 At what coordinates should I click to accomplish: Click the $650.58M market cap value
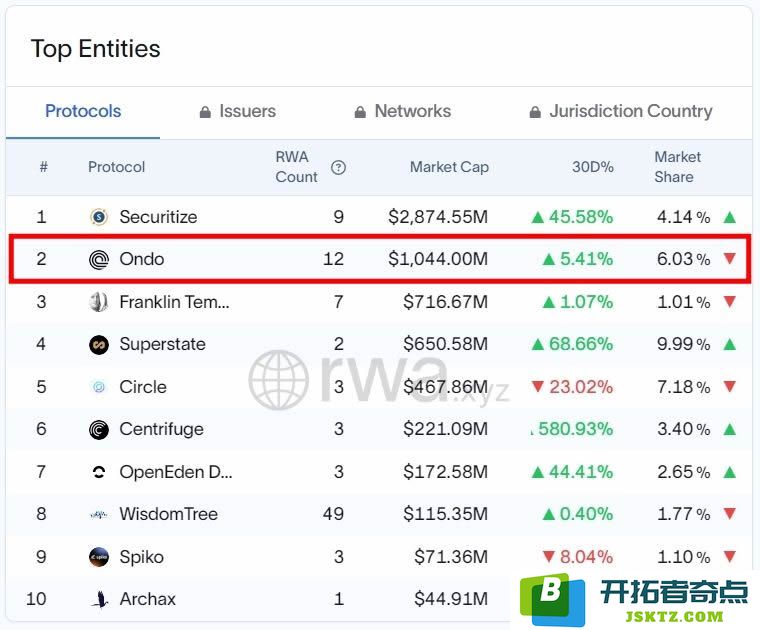(445, 345)
